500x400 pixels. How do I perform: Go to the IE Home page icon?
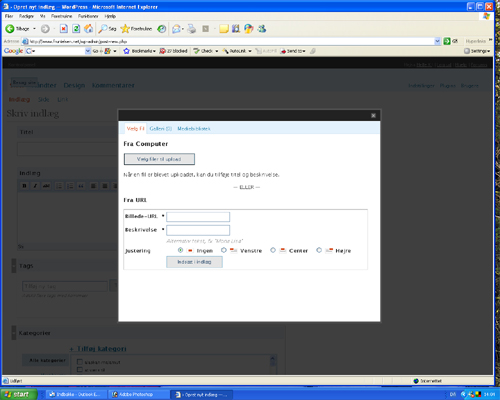(88, 29)
